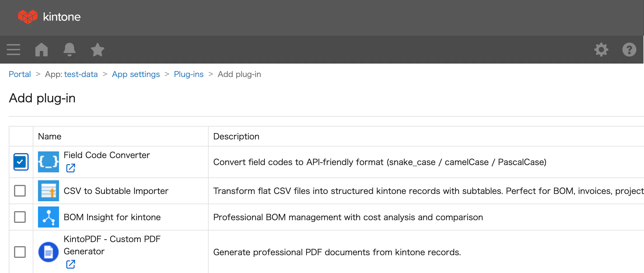Viewport: 644px width, 273px height.
Task: Click the 'Professional BOM management' description
Action: (348, 217)
